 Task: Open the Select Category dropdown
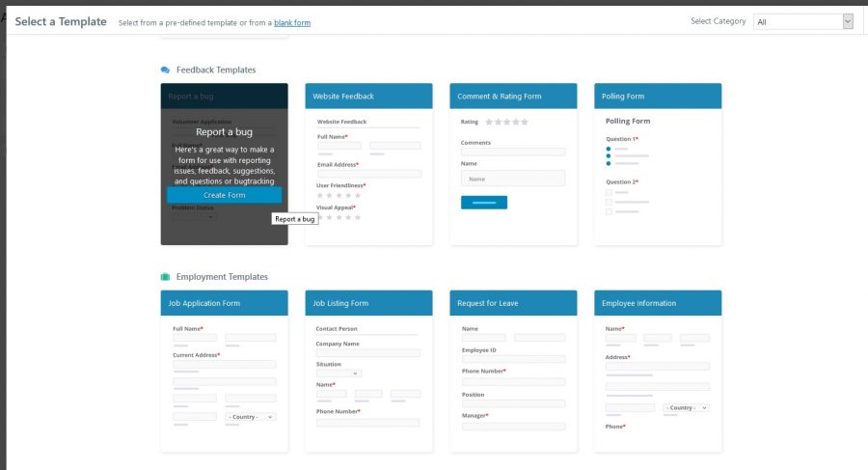(x=802, y=21)
